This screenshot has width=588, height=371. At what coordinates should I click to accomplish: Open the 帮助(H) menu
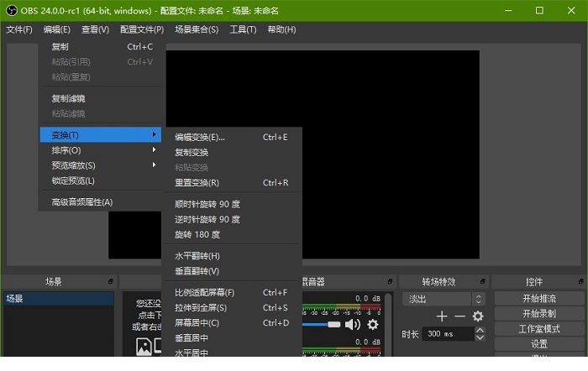[281, 29]
